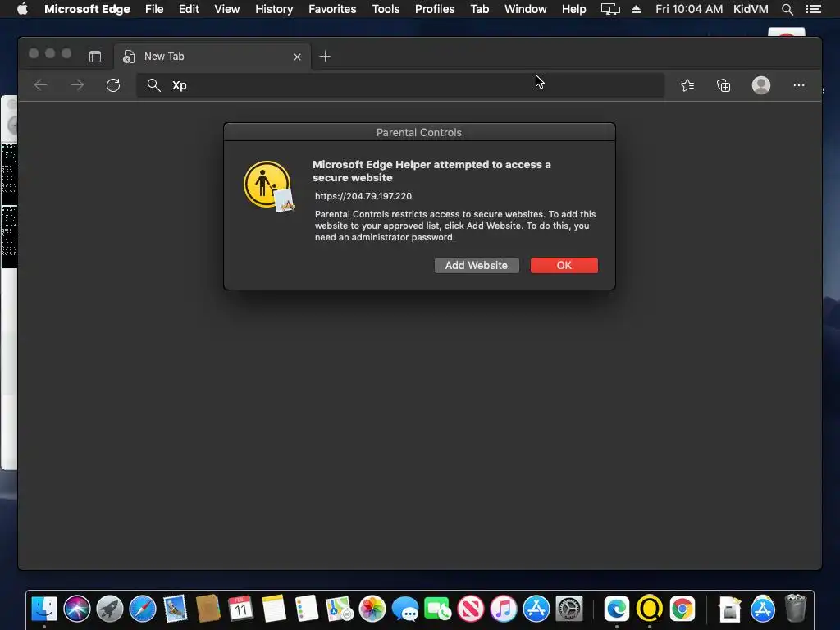The image size is (840, 630).
Task: Click the clock showing Fri 10:04 AM
Action: [x=689, y=9]
